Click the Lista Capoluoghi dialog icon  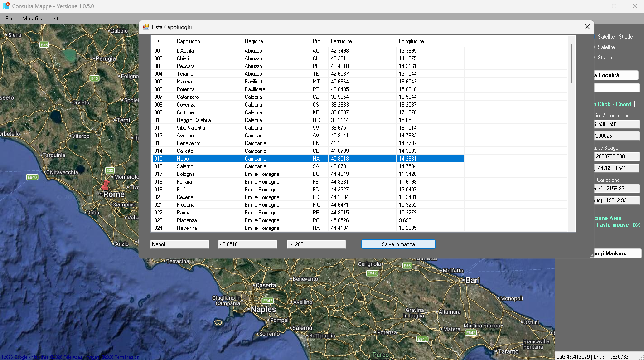146,27
